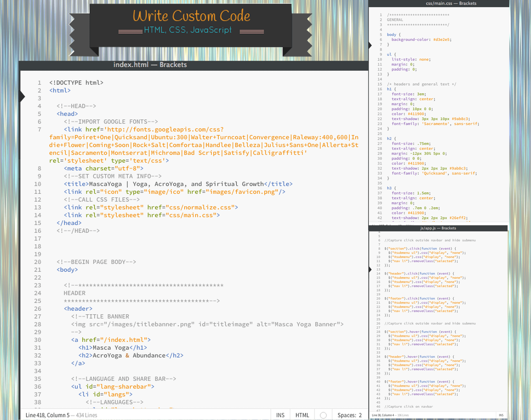Click the #d3e2e5 background color value
This screenshot has height=420, width=531.
click(x=441, y=40)
